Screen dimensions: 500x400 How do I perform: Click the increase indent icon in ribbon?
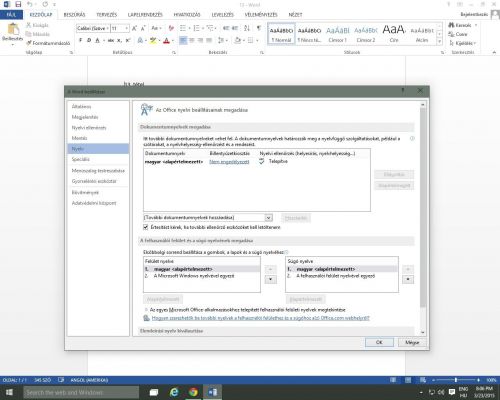(235, 28)
